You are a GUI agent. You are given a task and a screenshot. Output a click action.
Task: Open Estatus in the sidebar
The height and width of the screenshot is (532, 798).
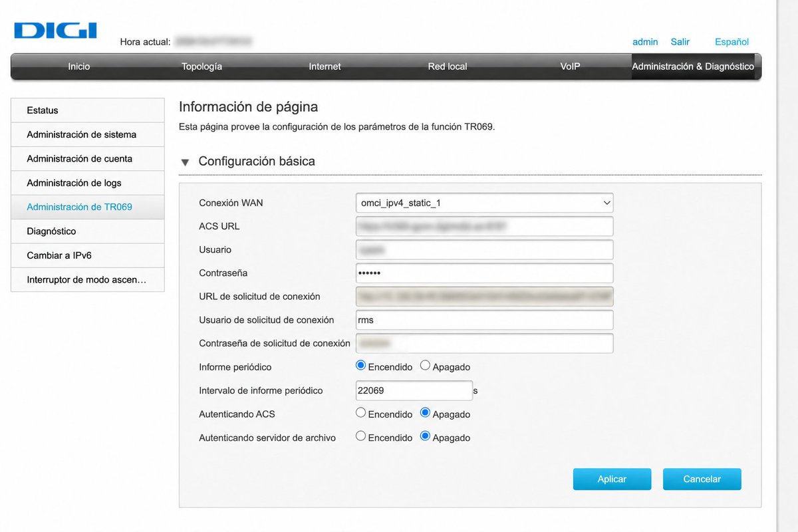tap(88, 110)
